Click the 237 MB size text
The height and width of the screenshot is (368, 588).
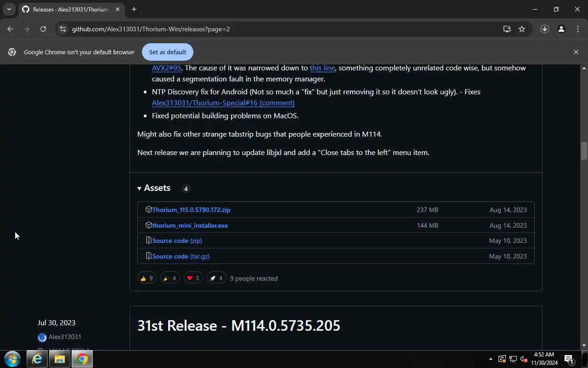(427, 210)
